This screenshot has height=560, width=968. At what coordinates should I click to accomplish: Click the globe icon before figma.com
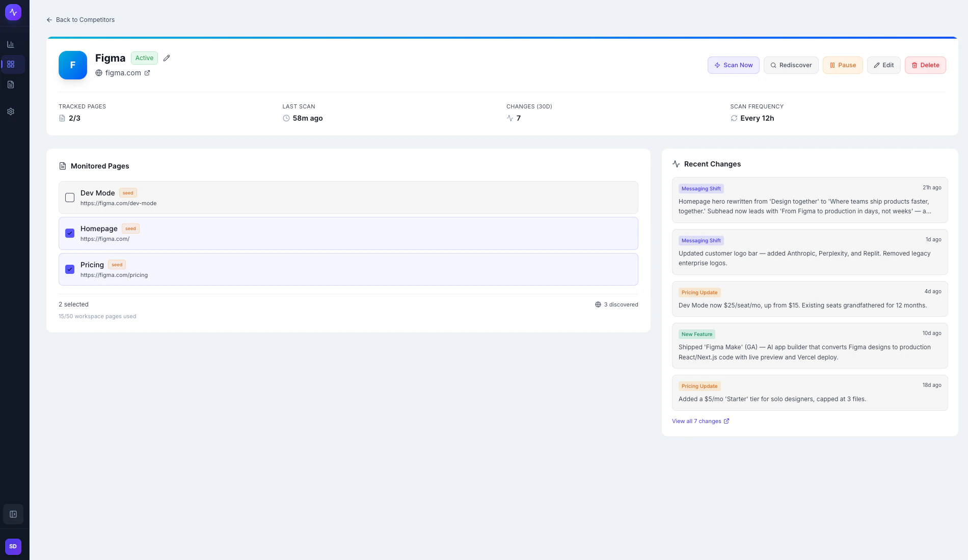click(x=99, y=73)
